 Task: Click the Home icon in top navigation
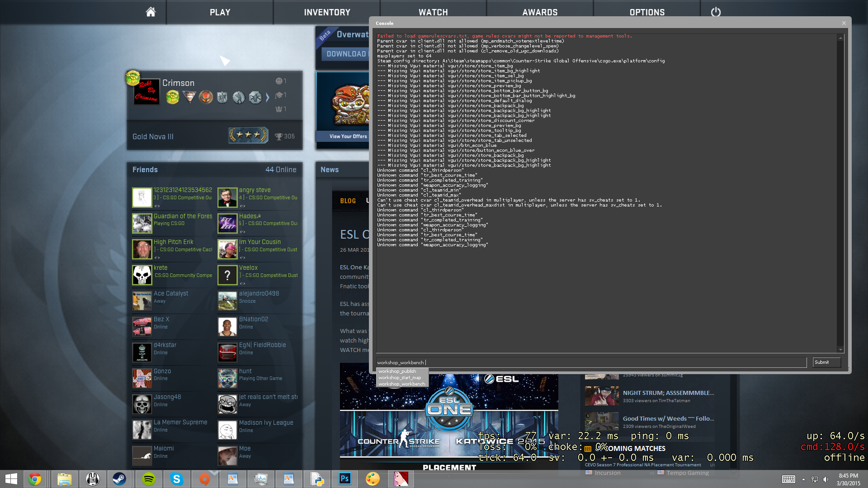coord(151,12)
